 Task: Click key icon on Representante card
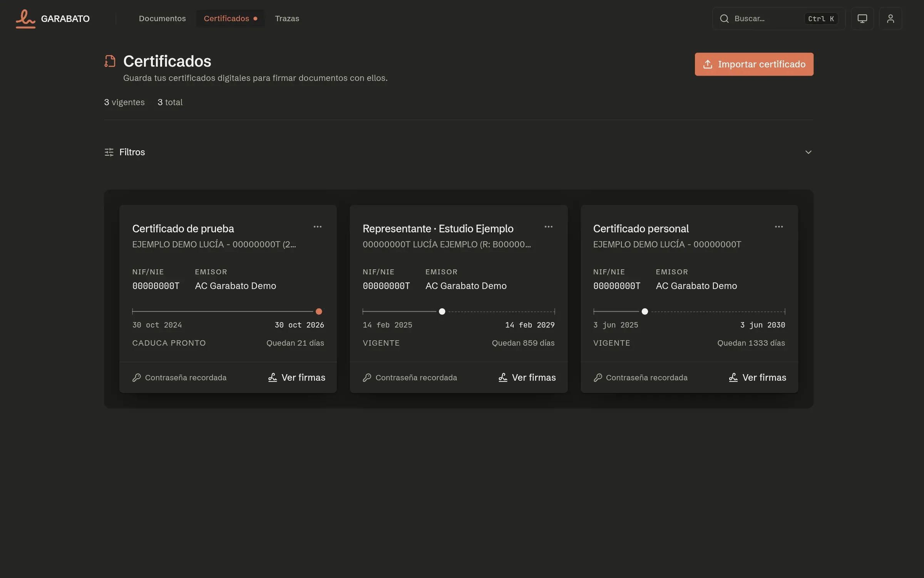click(x=367, y=378)
